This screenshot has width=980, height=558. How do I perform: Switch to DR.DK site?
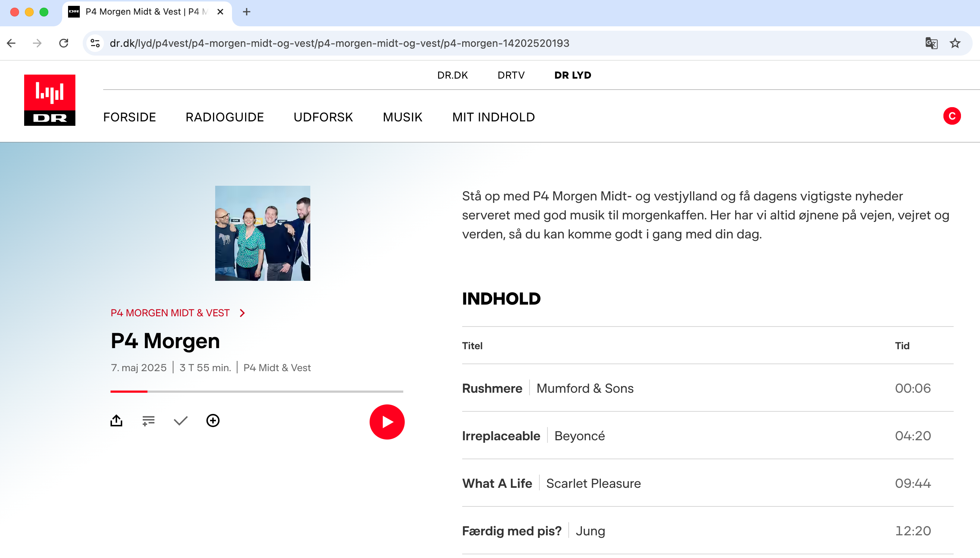(x=452, y=75)
